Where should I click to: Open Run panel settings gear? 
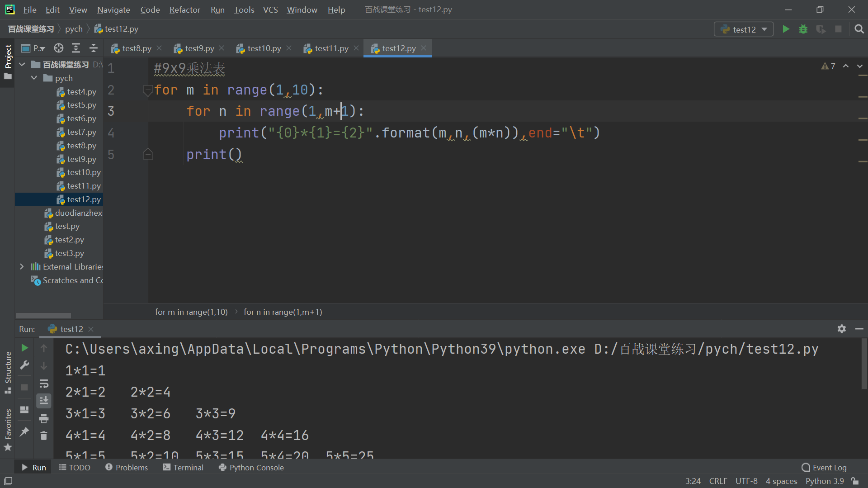pyautogui.click(x=841, y=329)
